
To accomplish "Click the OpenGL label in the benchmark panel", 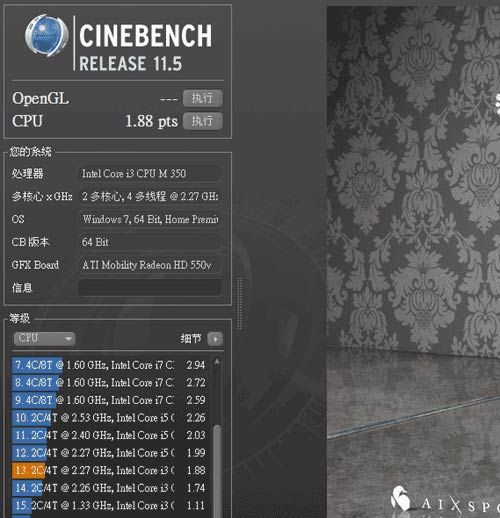I will tap(40, 99).
